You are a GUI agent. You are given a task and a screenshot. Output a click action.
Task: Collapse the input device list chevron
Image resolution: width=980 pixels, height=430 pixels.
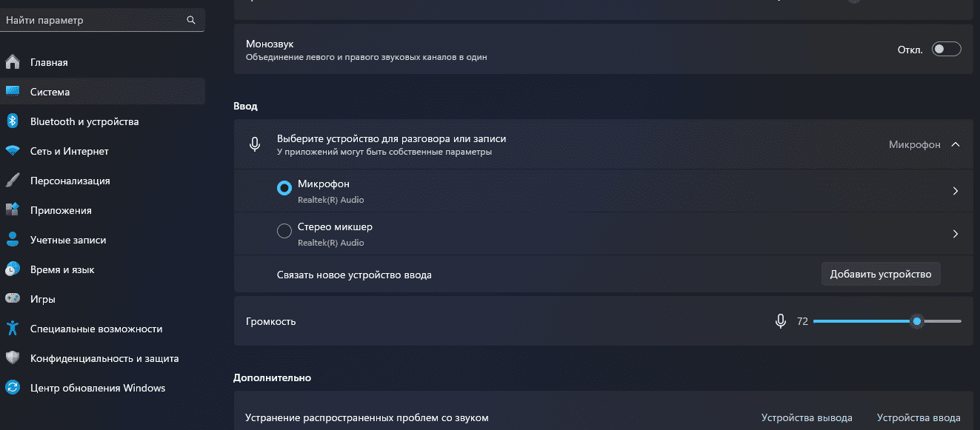(x=956, y=144)
